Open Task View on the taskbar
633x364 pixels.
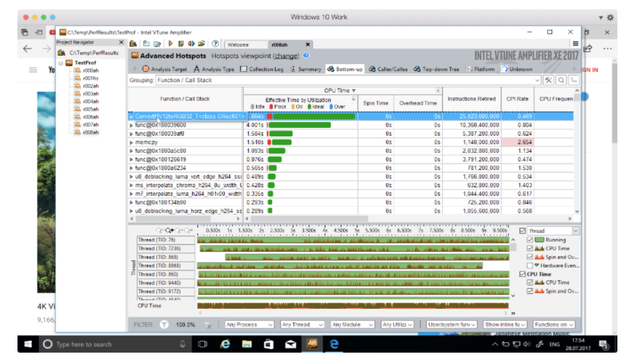tap(202, 344)
